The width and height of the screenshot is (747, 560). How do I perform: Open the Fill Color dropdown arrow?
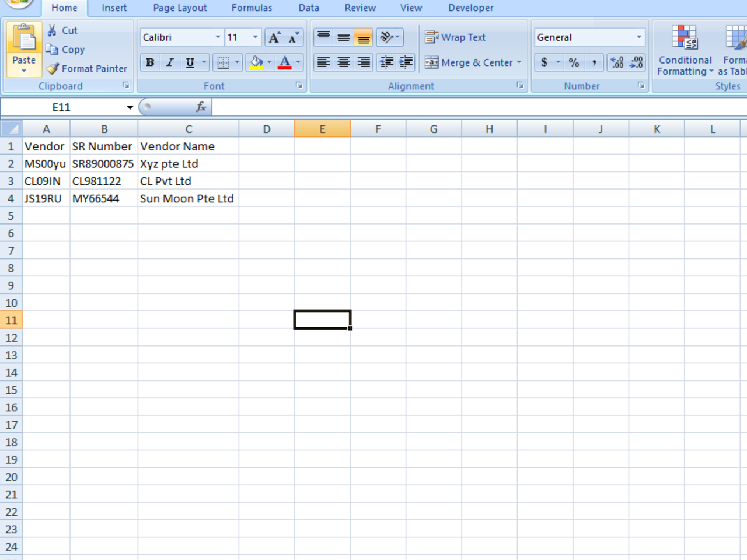point(270,62)
